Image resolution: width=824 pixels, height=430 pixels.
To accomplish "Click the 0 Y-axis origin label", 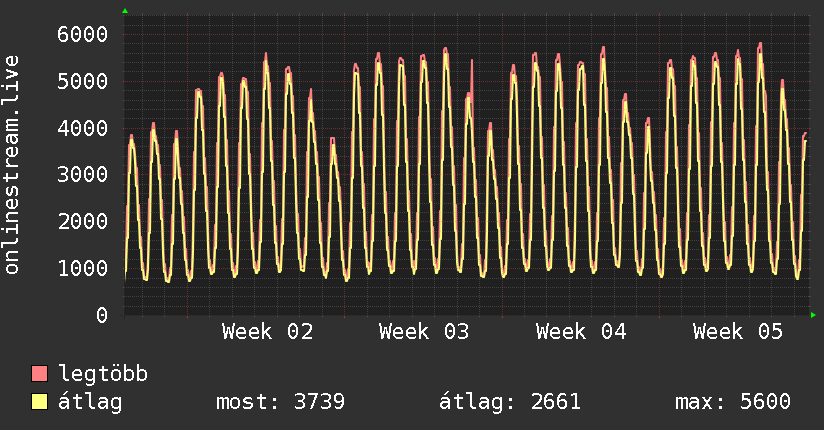I will pyautogui.click(x=101, y=315).
